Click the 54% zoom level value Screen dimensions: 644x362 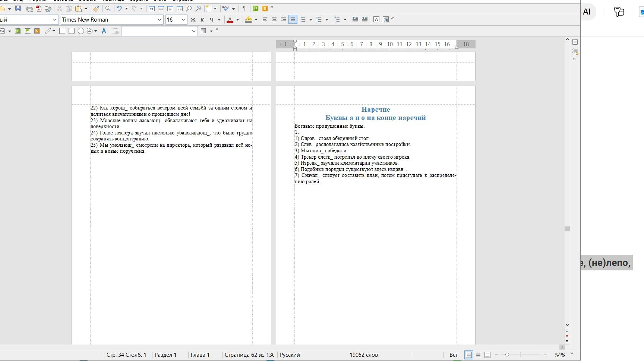click(x=560, y=355)
